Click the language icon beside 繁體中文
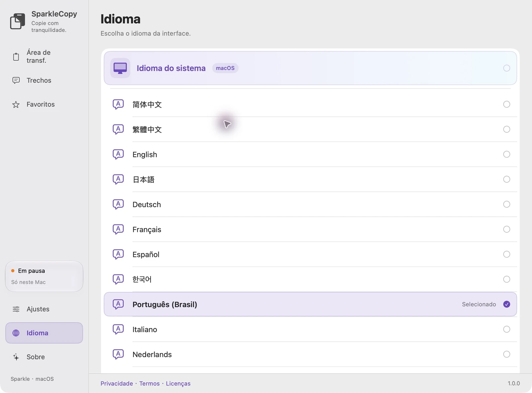 coord(118,129)
